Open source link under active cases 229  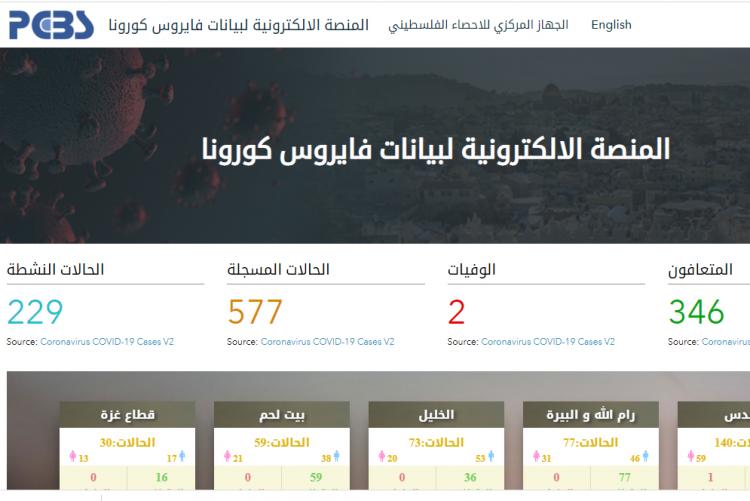(x=107, y=342)
